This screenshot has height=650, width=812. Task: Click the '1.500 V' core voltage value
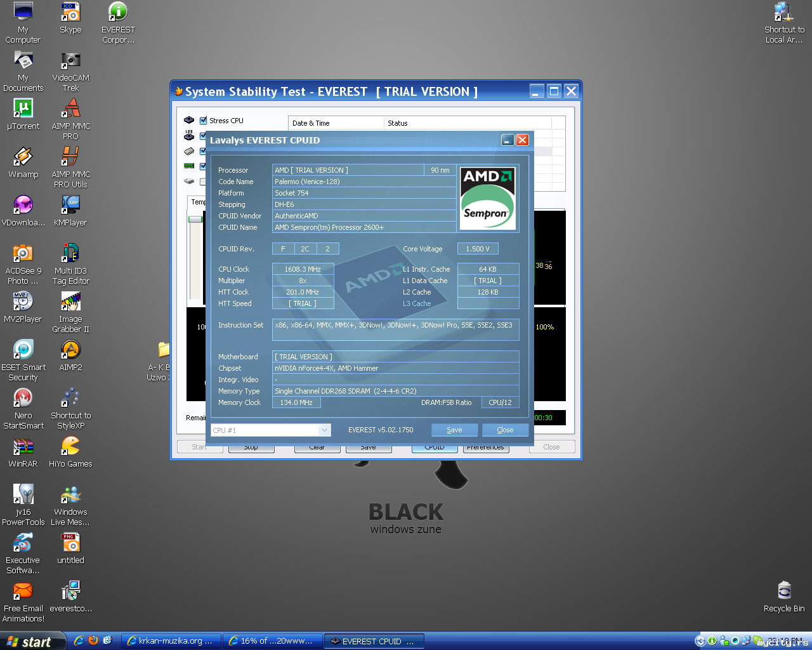point(478,249)
